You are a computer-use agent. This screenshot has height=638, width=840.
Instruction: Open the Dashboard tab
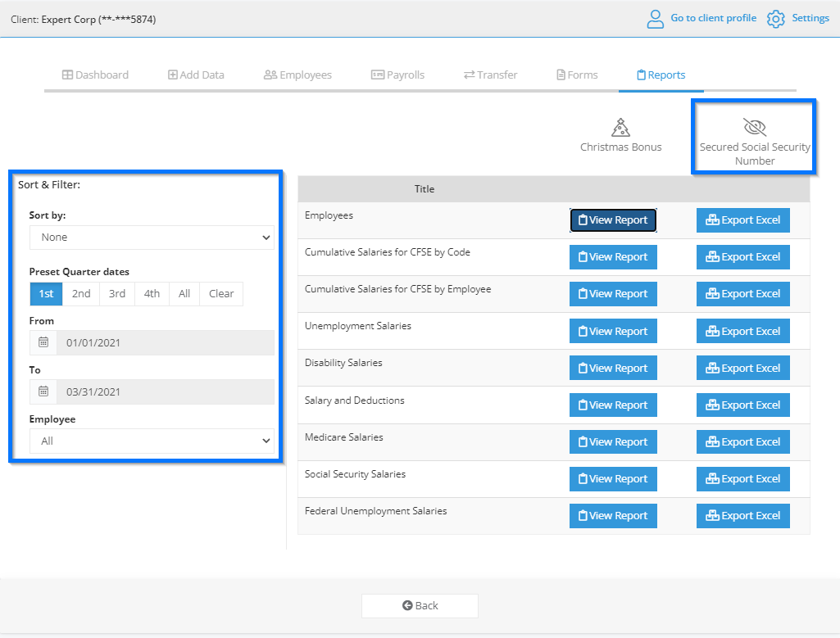[95, 75]
